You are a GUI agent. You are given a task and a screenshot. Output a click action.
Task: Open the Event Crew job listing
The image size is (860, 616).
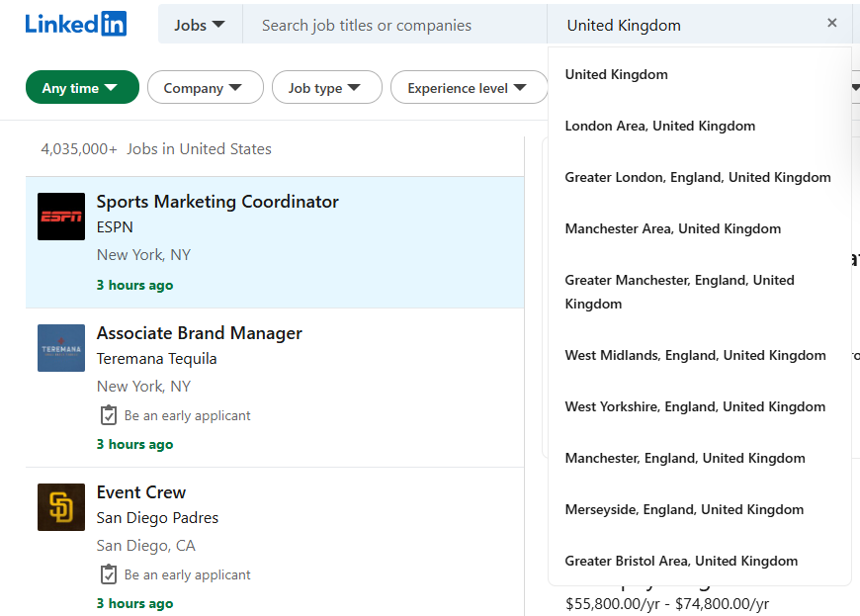pos(141,492)
